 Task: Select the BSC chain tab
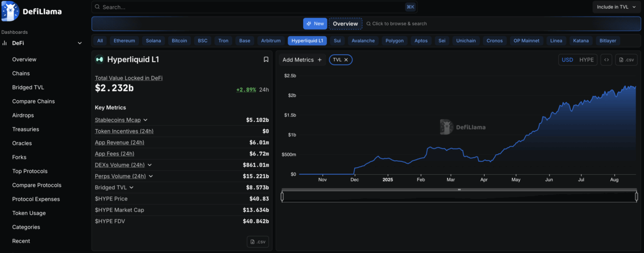[x=202, y=41]
